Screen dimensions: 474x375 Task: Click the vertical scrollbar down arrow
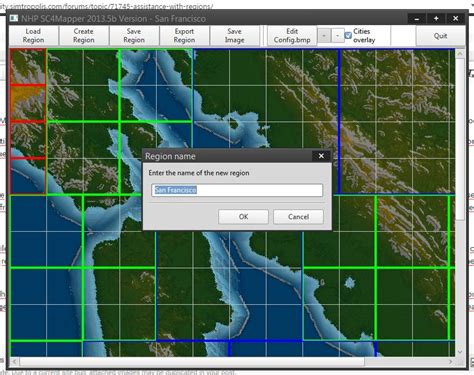click(460, 352)
